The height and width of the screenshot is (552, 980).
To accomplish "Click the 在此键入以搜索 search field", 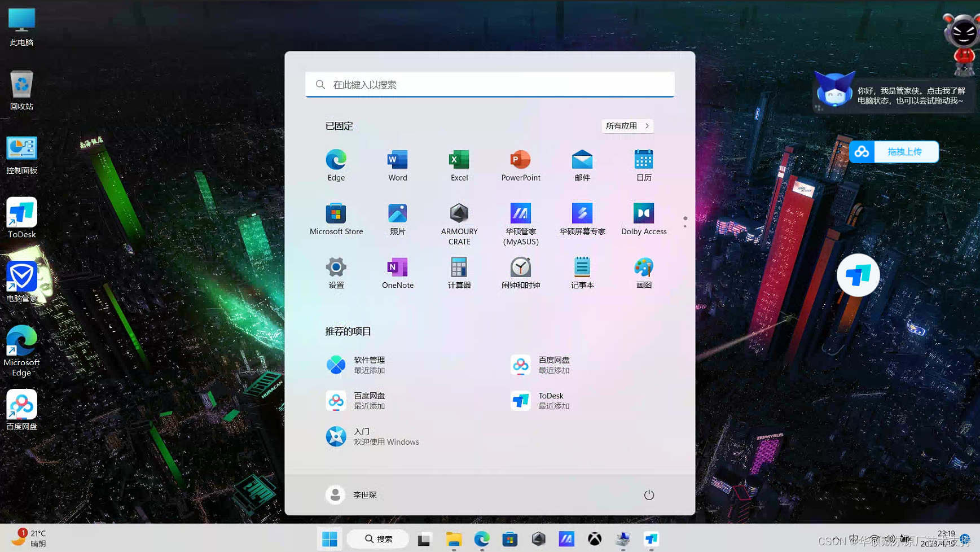I will [x=490, y=85].
